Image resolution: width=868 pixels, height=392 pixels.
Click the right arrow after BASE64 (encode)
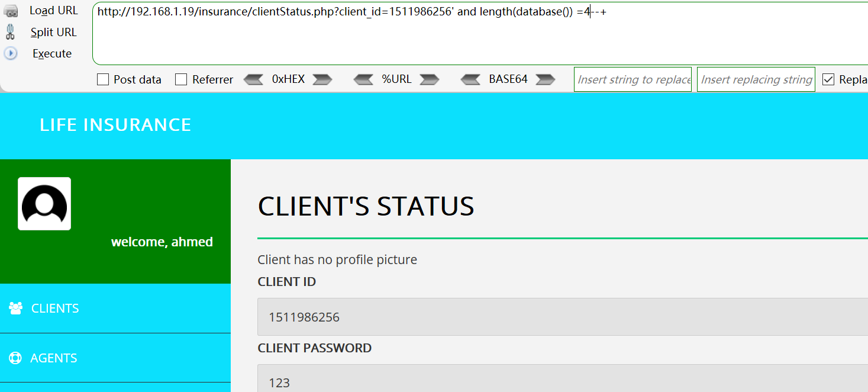[546, 79]
